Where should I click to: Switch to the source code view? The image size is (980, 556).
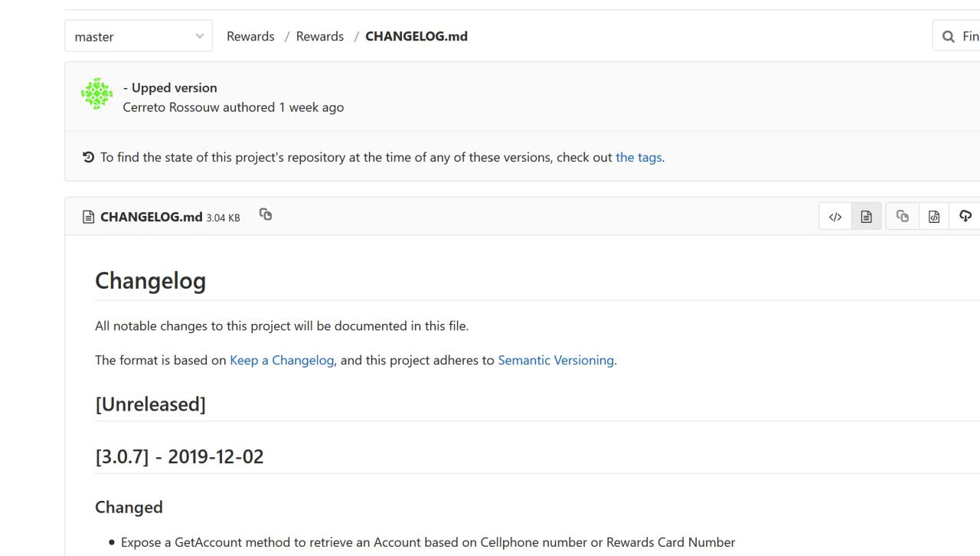[x=835, y=217]
